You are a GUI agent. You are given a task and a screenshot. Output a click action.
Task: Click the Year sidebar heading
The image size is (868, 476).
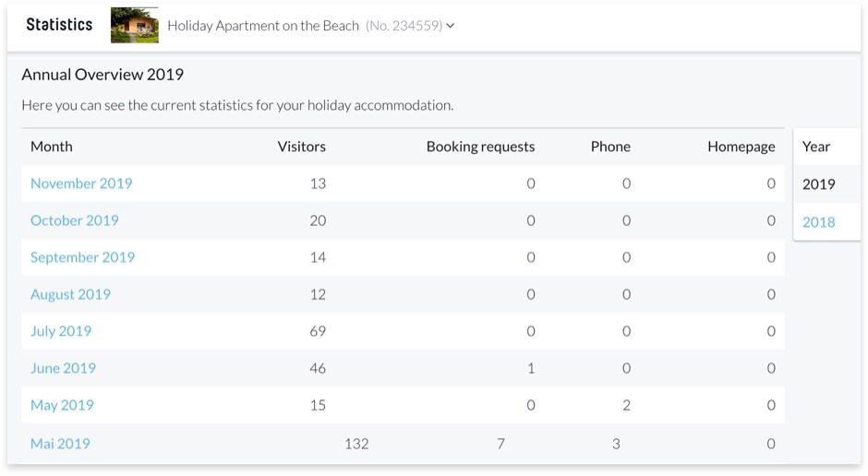(816, 147)
